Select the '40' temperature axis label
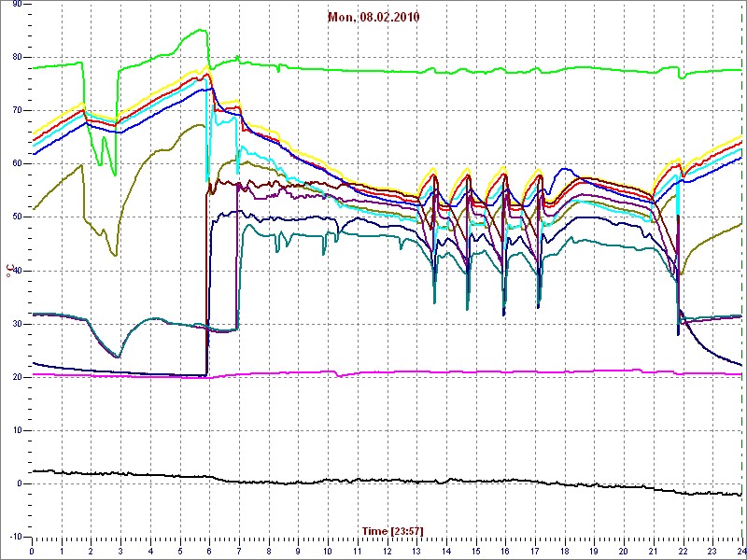747x560 pixels. (x=16, y=271)
